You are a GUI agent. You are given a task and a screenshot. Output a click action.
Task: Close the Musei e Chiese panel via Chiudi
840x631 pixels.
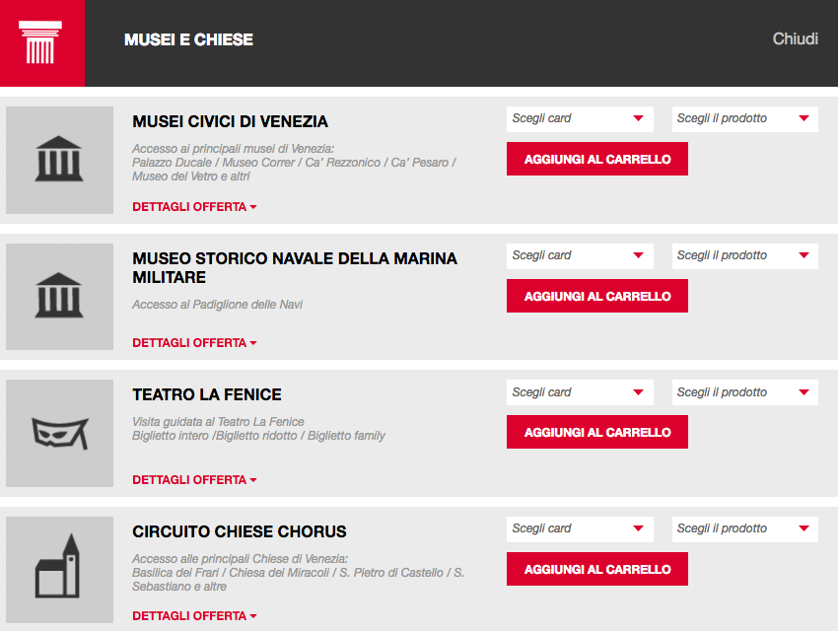[795, 39]
